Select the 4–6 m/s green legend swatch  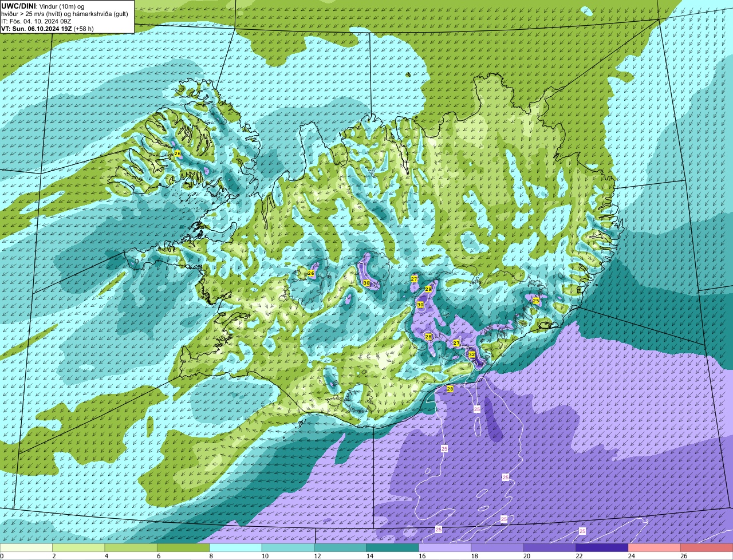pos(131,548)
